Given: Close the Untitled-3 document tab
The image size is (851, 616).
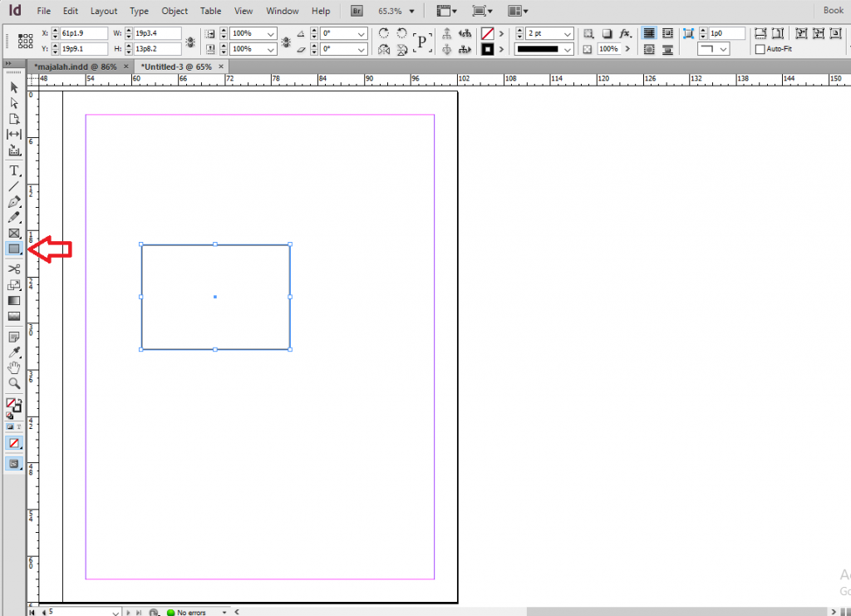Looking at the screenshot, I should click(x=221, y=67).
